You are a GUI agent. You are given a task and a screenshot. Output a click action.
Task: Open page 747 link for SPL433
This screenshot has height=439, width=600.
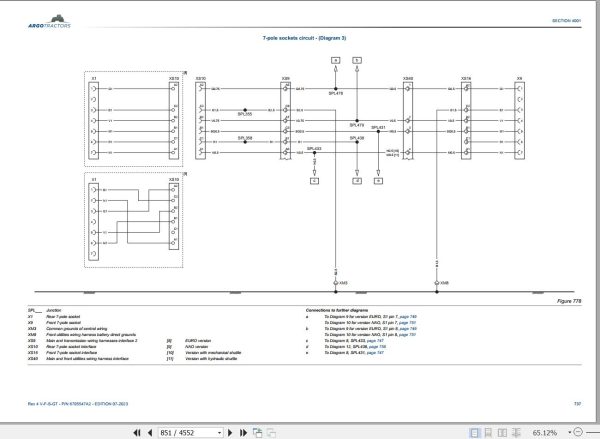pos(375,341)
